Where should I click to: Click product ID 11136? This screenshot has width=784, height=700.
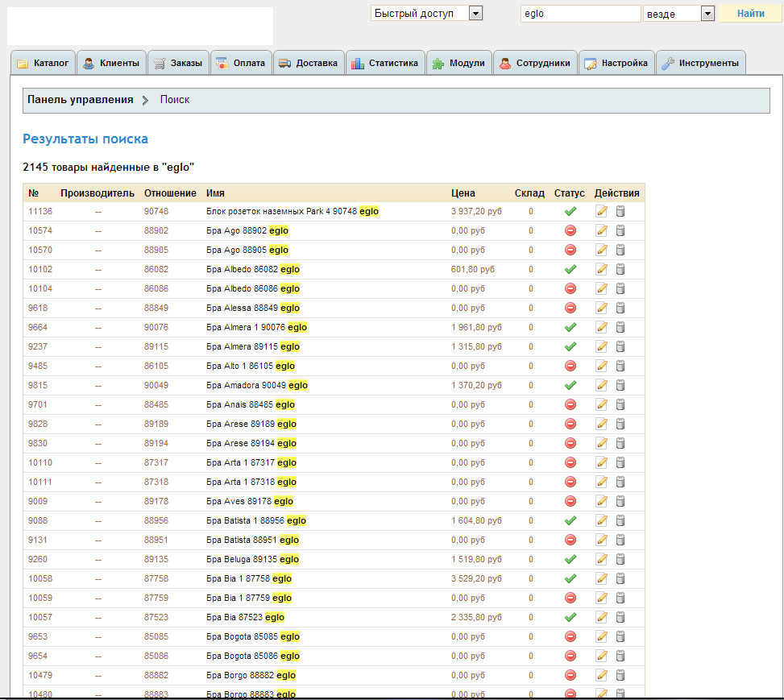[x=40, y=212]
